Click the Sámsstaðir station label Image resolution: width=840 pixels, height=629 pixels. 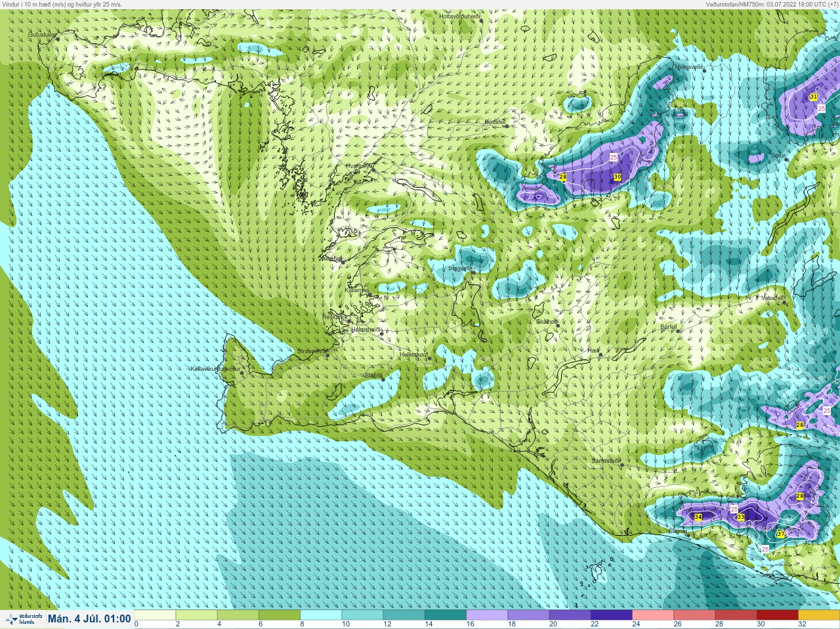coord(605,461)
